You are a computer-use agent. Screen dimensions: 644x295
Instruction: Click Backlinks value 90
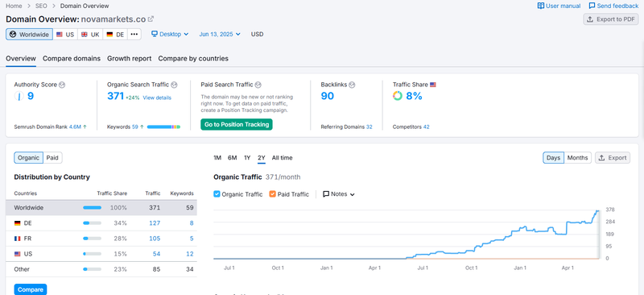point(328,96)
